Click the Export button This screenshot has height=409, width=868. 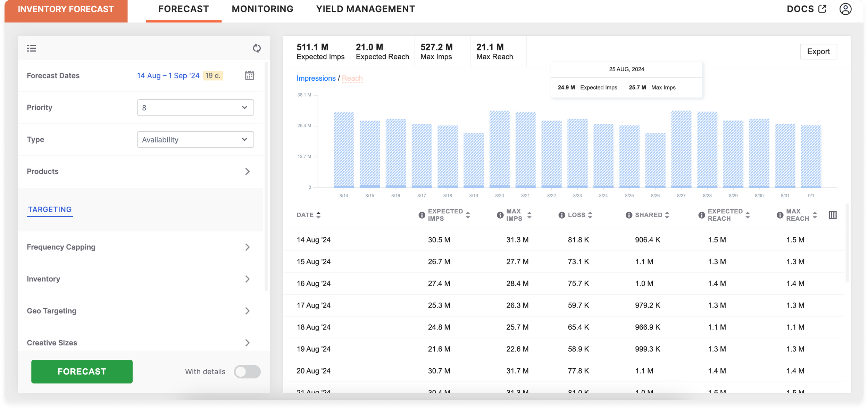(818, 51)
